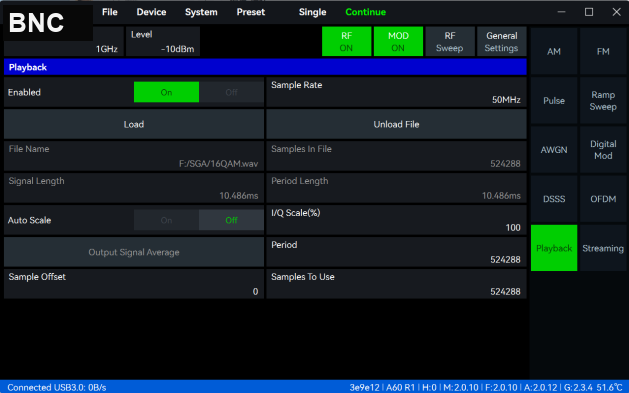The width and height of the screenshot is (629, 393).
Task: Set Enabled to Off
Action: [231, 92]
